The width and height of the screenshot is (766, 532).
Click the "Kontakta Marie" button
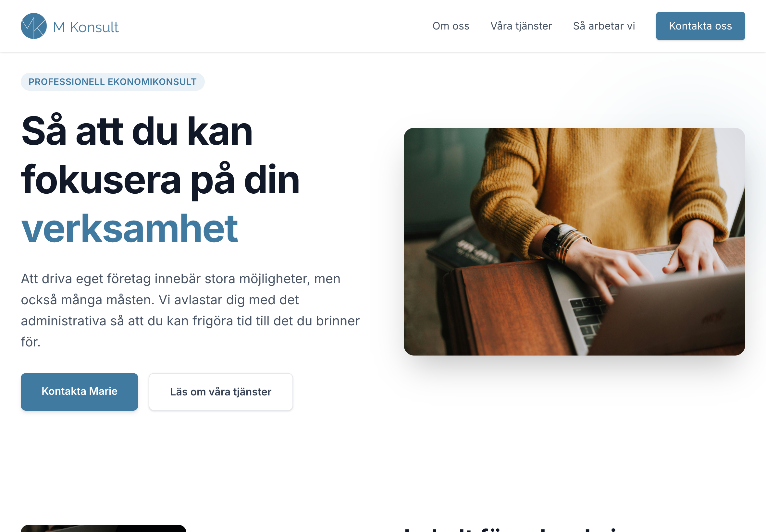tap(80, 392)
